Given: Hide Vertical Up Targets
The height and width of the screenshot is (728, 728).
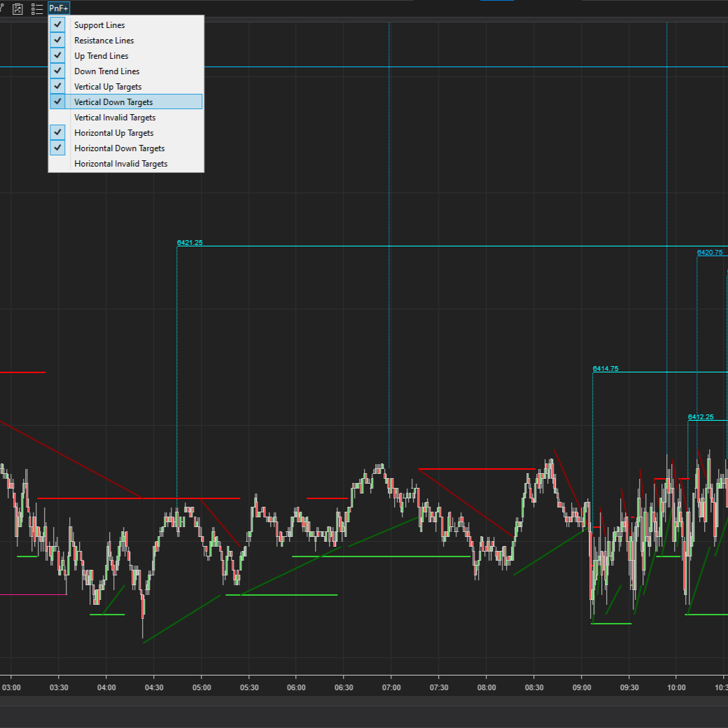Looking at the screenshot, I should (108, 87).
